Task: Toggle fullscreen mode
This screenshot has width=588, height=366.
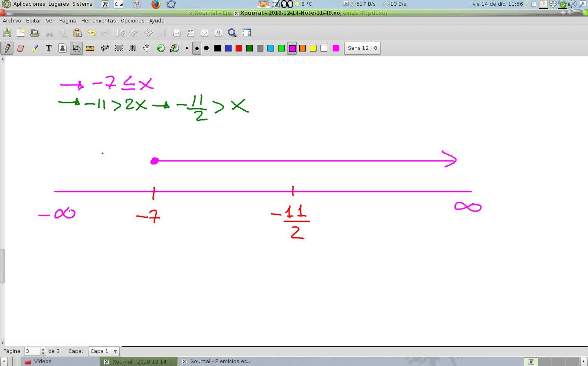Action: pyautogui.click(x=246, y=33)
